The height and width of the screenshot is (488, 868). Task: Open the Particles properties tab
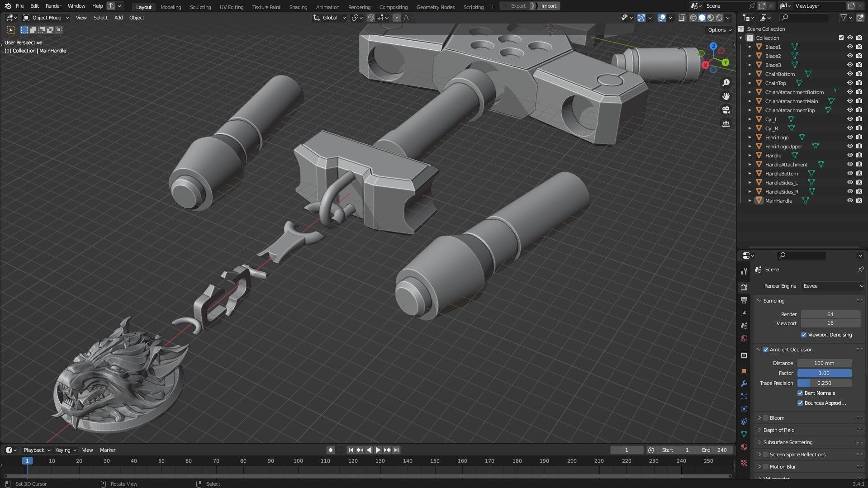pos(744,396)
